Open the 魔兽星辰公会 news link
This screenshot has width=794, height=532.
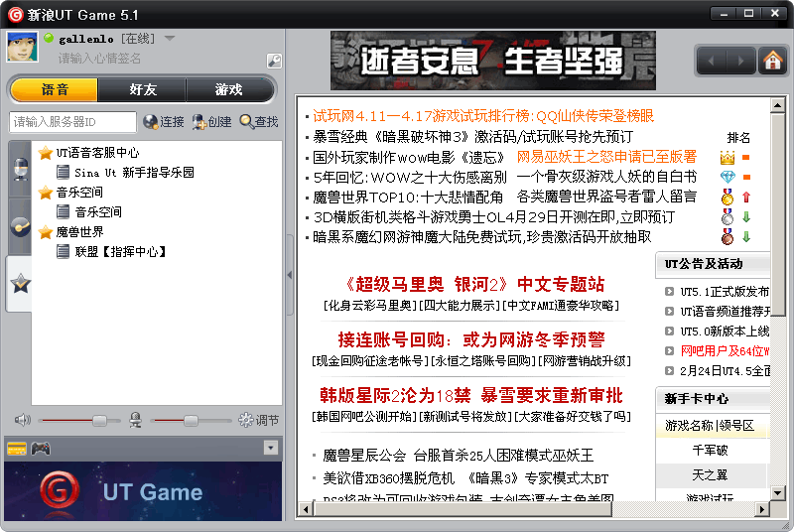click(458, 456)
